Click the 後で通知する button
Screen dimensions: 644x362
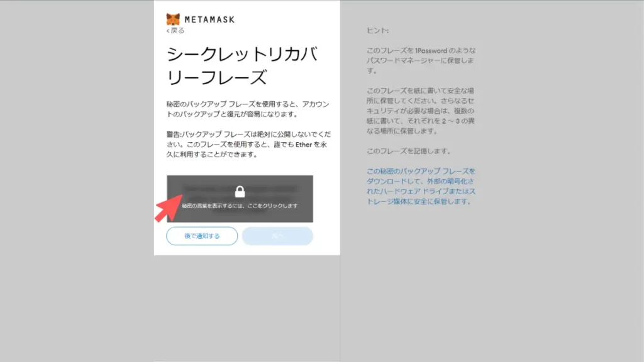click(x=202, y=236)
